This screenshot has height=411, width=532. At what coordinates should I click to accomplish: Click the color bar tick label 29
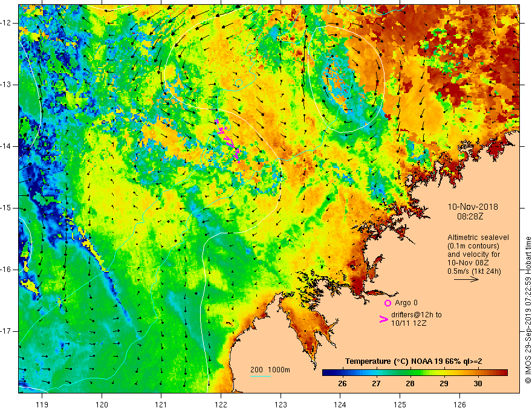tap(444, 384)
